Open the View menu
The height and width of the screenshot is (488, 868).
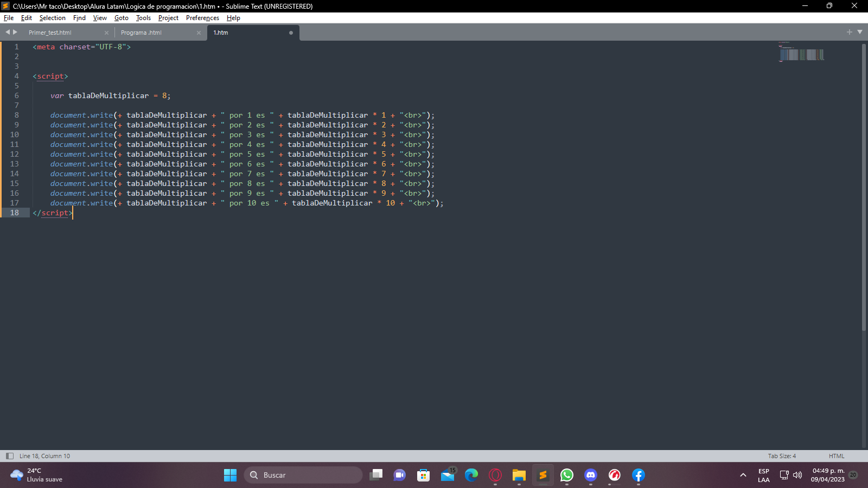100,18
